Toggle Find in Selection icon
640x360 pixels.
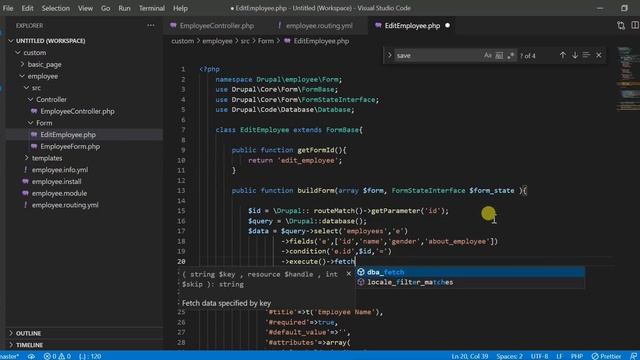point(586,55)
